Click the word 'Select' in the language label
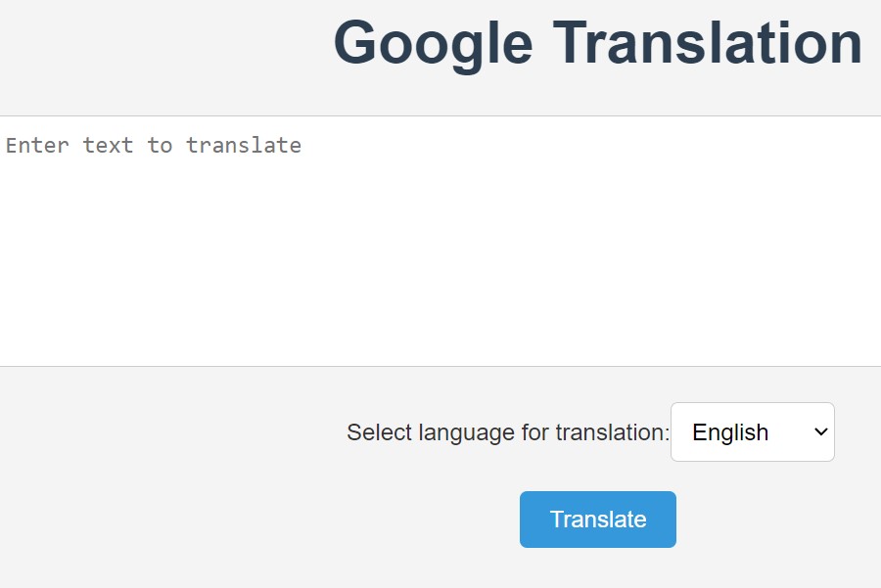 [379, 432]
